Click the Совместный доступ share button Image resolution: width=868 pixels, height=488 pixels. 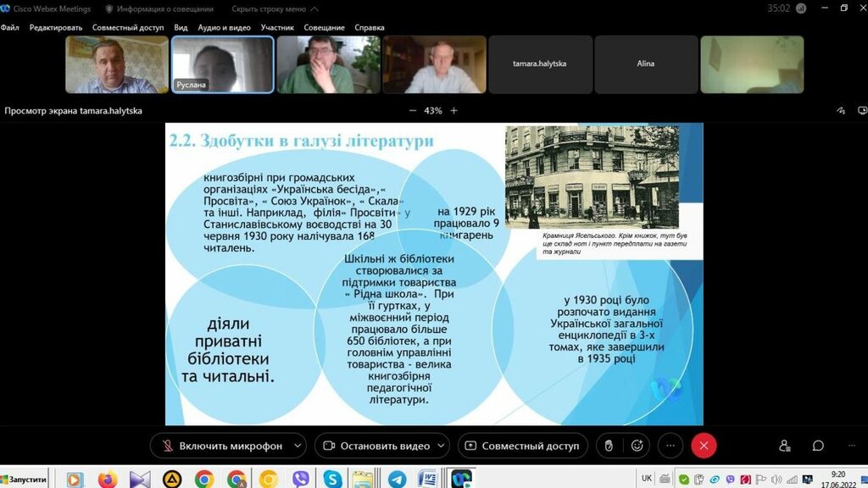(521, 446)
